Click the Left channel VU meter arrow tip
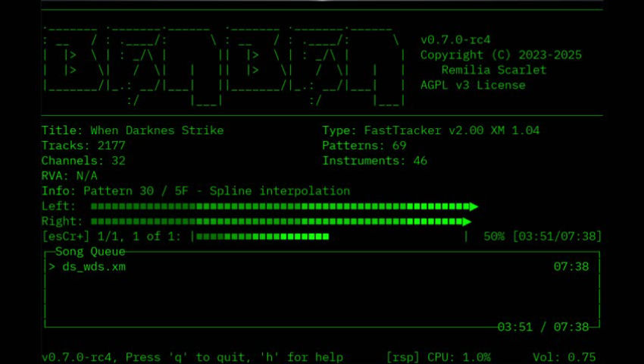 coord(474,206)
